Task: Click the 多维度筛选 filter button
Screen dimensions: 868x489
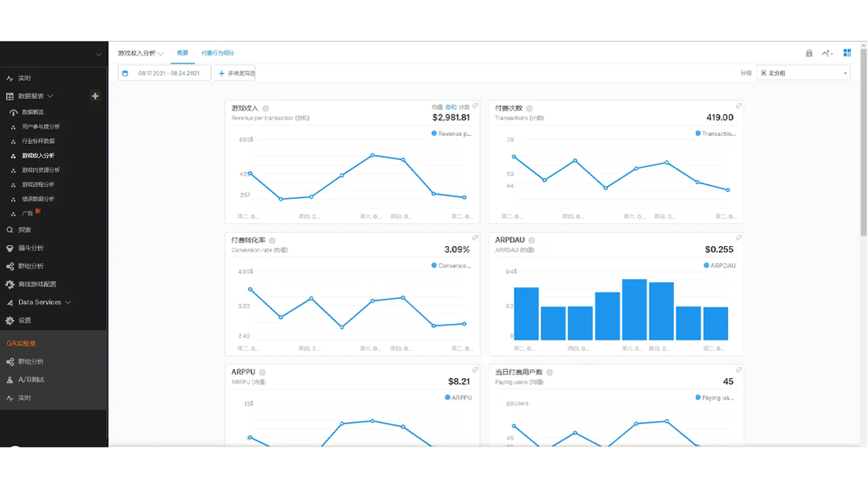Action: click(235, 73)
